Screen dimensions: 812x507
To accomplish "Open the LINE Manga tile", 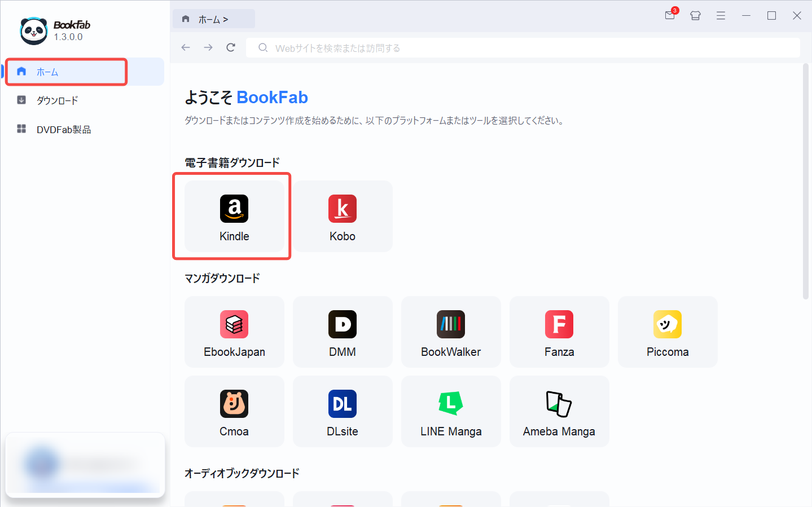I will 451,411.
